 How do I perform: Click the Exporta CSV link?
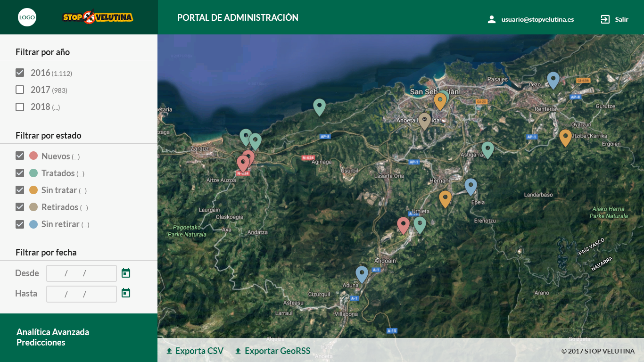point(199,351)
